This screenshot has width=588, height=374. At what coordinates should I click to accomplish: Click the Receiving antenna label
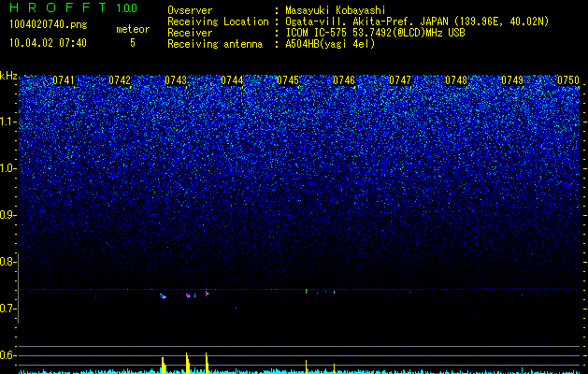click(215, 44)
